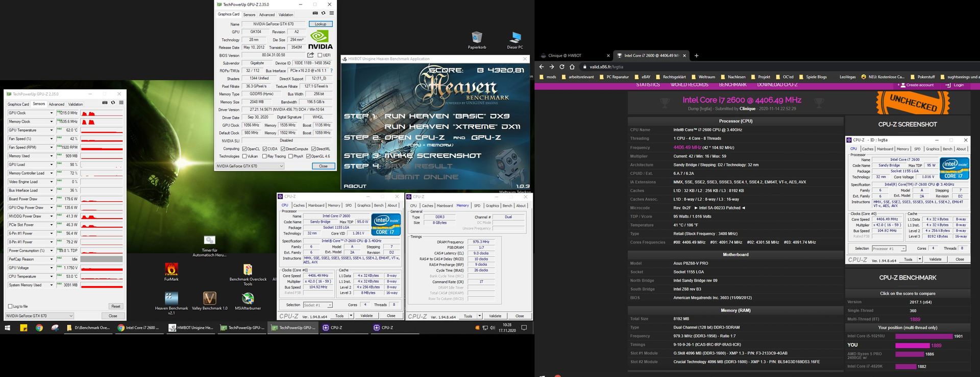Screen dimensions: 980x377
Task: Open the Heaven Benchmark v2.1 desktop icon
Action: pyautogui.click(x=171, y=303)
